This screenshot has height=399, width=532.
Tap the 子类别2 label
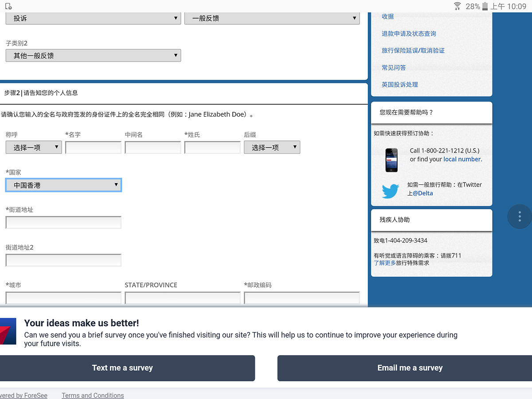[x=16, y=43]
